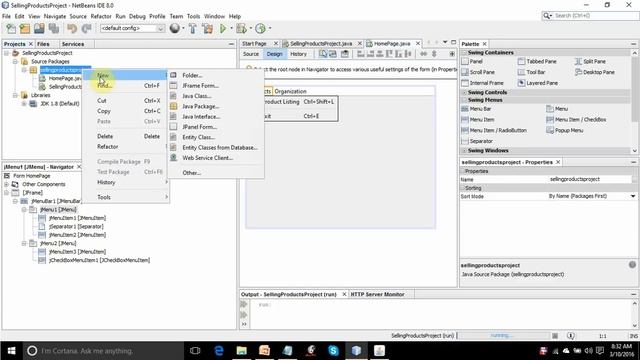This screenshot has height=360, width=640.
Task: Open Microsoft Edge from taskbar
Action: click(219, 351)
